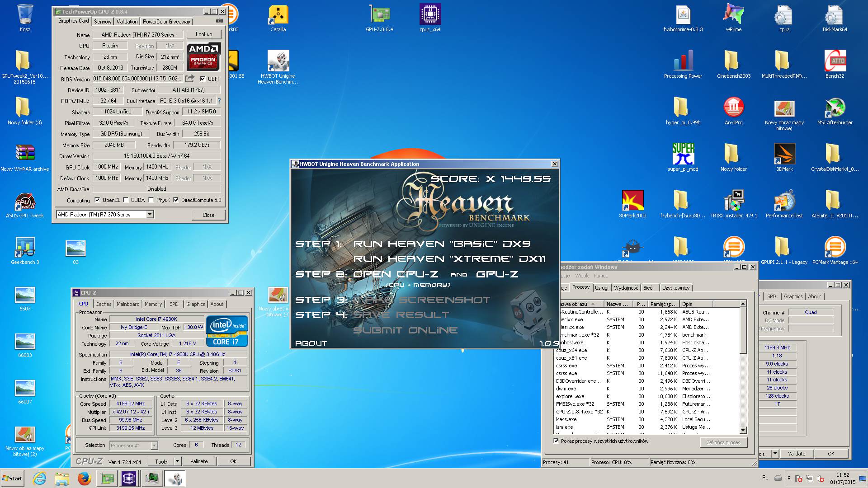Toggle OpenCL computing checkbox

[x=97, y=200]
